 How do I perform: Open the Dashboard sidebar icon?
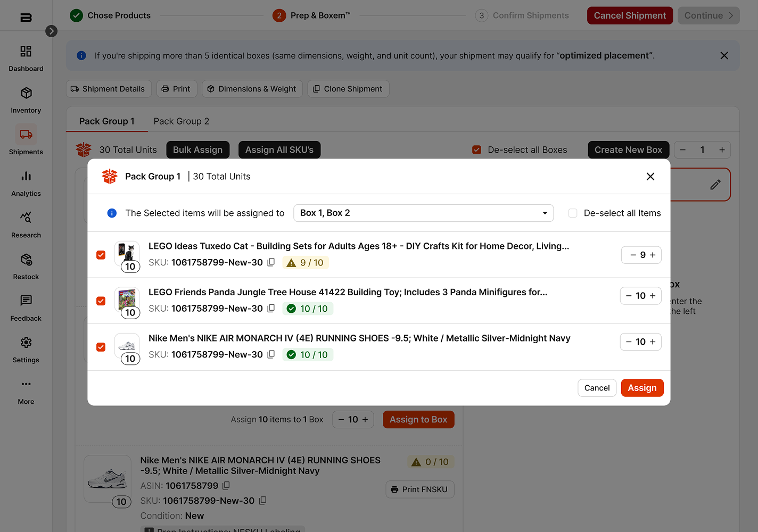[26, 52]
